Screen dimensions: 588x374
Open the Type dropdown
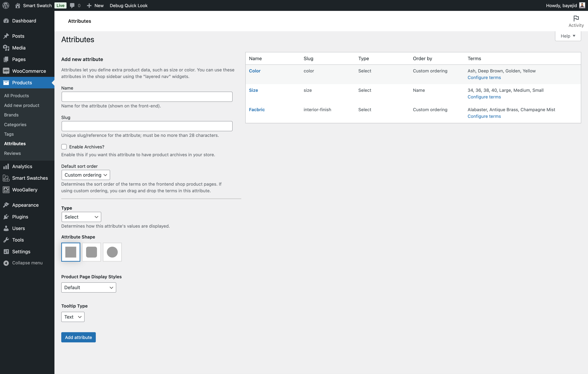81,217
